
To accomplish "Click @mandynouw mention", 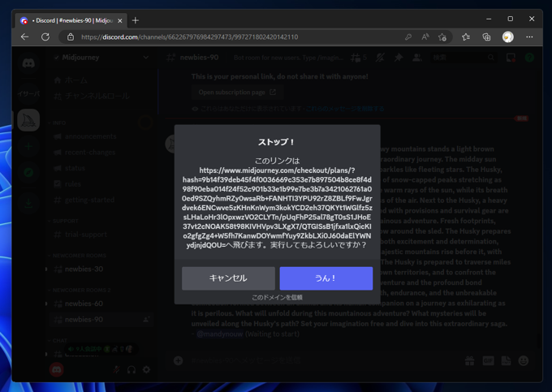I will tap(219, 334).
